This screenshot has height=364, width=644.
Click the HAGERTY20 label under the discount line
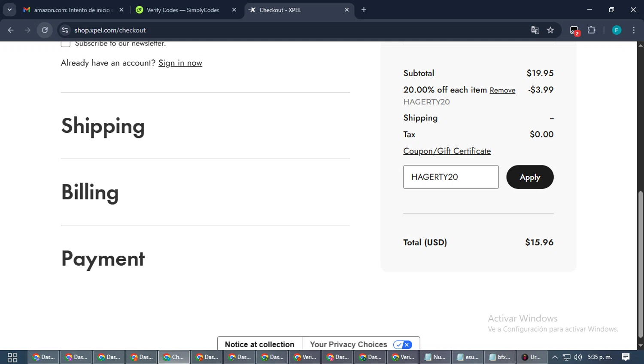click(x=426, y=102)
